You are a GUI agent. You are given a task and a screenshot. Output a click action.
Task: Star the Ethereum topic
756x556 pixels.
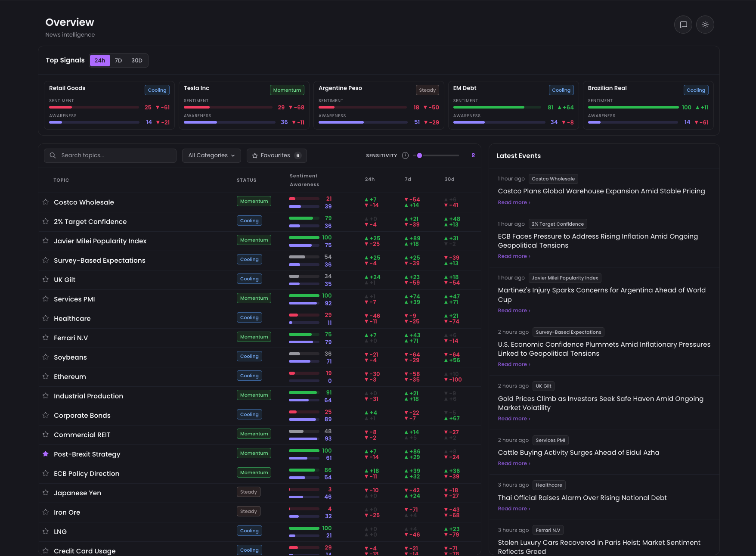coord(46,376)
